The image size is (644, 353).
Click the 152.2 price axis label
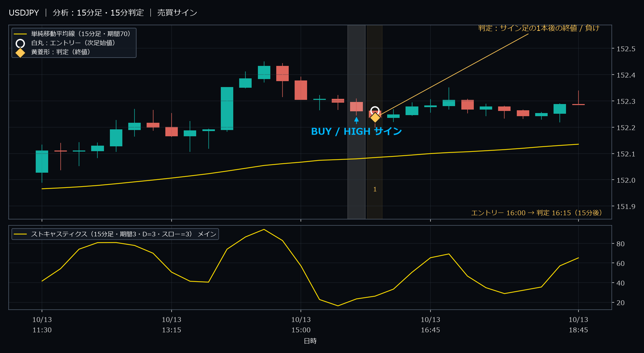(626, 128)
